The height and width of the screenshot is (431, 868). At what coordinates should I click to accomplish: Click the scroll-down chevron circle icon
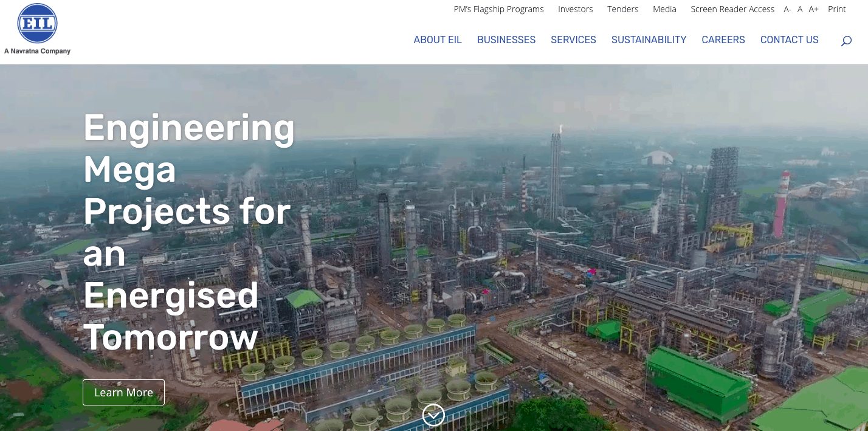point(433,415)
